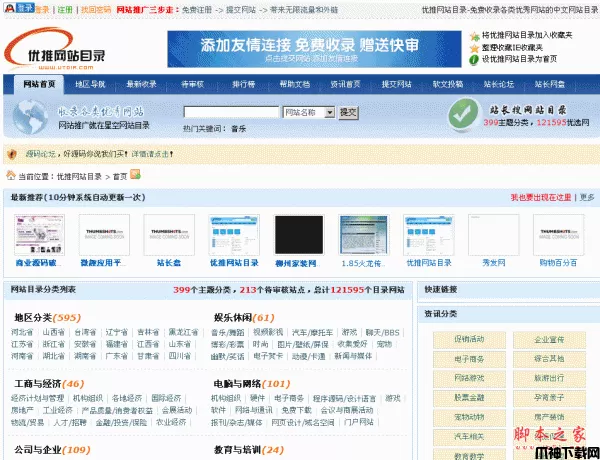Click the 金融/投资/保险 link

121,422
